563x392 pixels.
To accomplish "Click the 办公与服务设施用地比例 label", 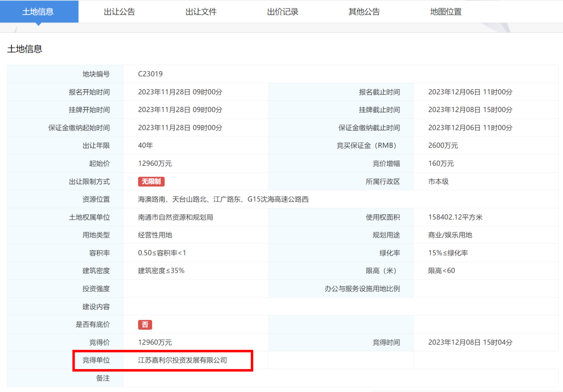I will click(362, 289).
